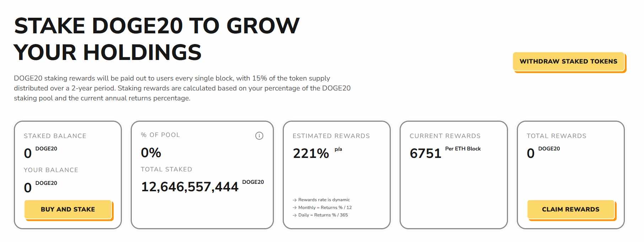Viewport: 644px width, 242px height.
Task: Click the Total Staked value 12,646,557,444
Action: [190, 186]
